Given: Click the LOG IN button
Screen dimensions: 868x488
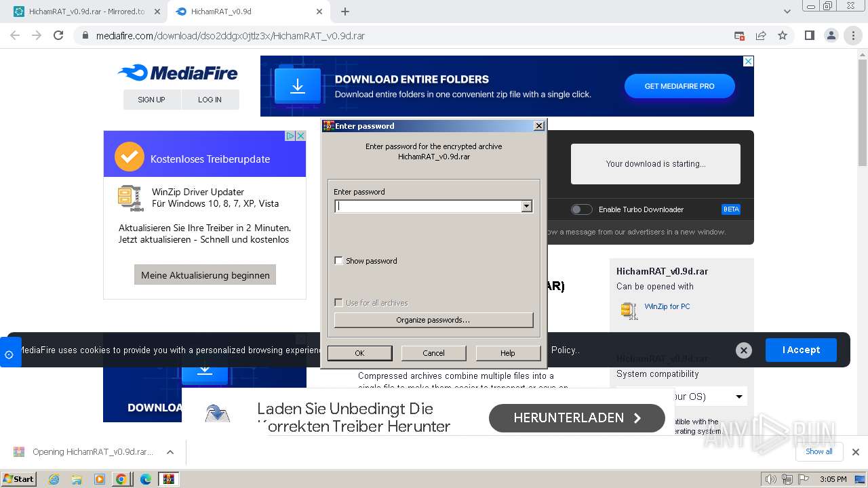Looking at the screenshot, I should pos(210,100).
